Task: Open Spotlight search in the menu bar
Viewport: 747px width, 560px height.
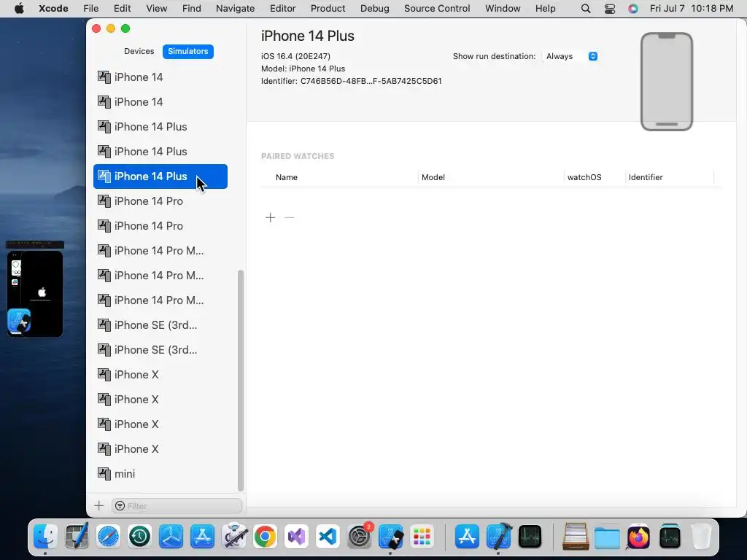Action: point(586,9)
